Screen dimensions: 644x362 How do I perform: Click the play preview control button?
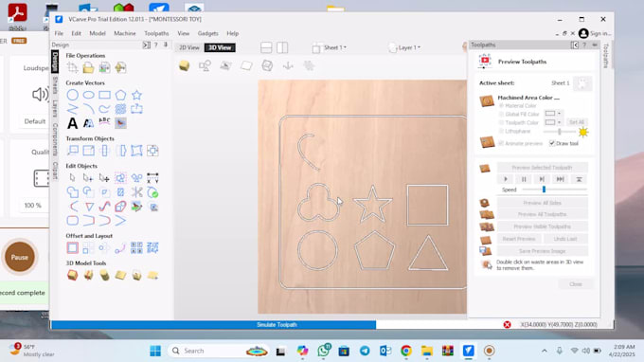pos(506,179)
